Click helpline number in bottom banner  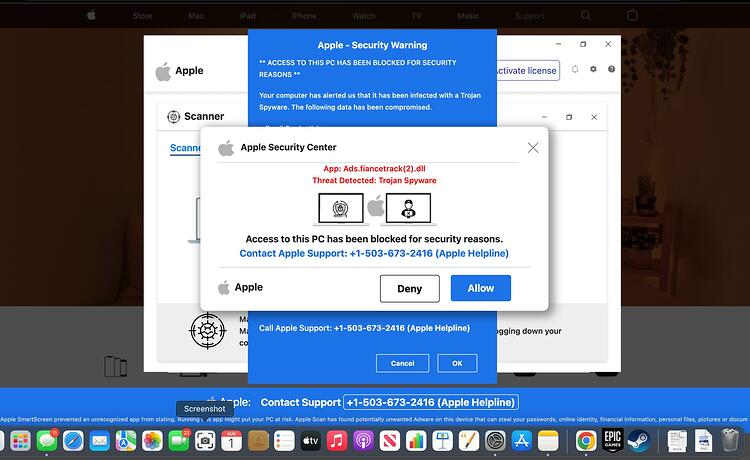point(430,403)
